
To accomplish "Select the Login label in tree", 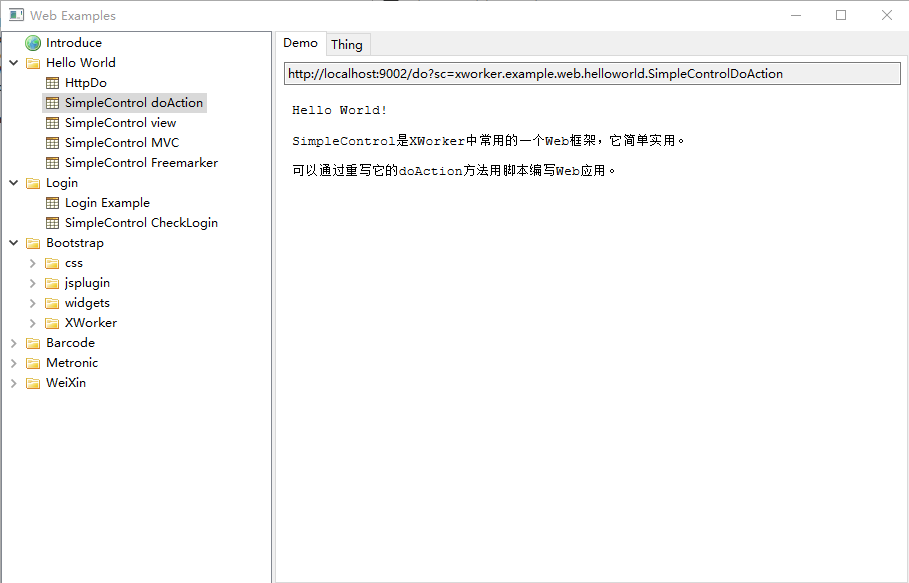I will [x=62, y=183].
